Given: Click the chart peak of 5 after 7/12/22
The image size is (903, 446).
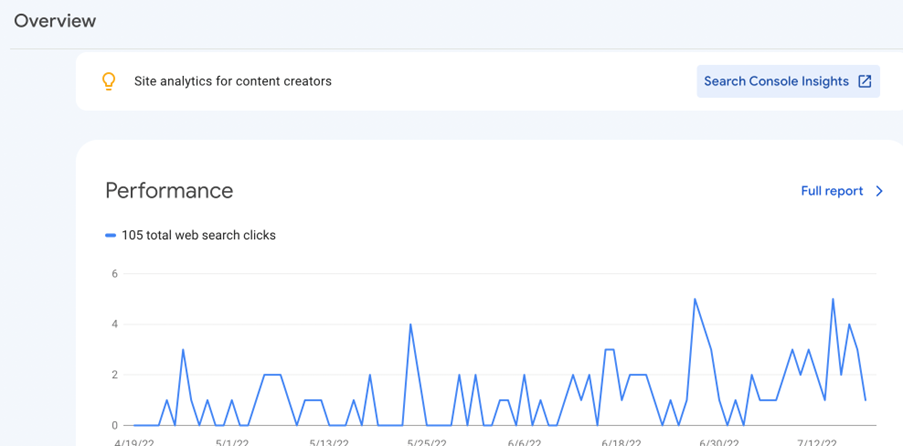Looking at the screenshot, I should tap(833, 300).
